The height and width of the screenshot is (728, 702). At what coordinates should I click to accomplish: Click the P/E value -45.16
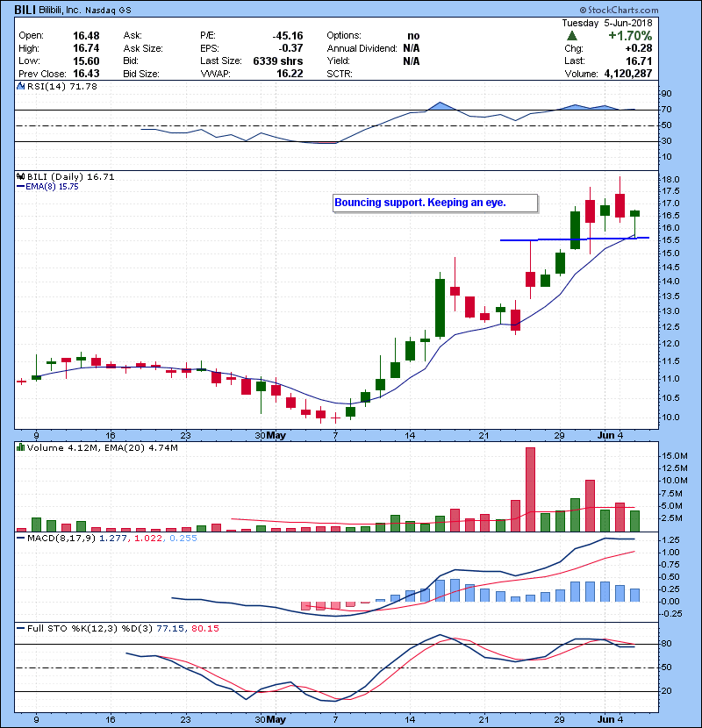[x=288, y=36]
